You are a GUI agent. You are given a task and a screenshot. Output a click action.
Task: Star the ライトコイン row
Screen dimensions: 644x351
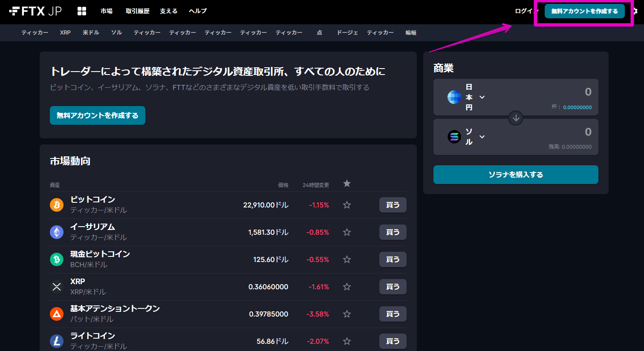347,341
